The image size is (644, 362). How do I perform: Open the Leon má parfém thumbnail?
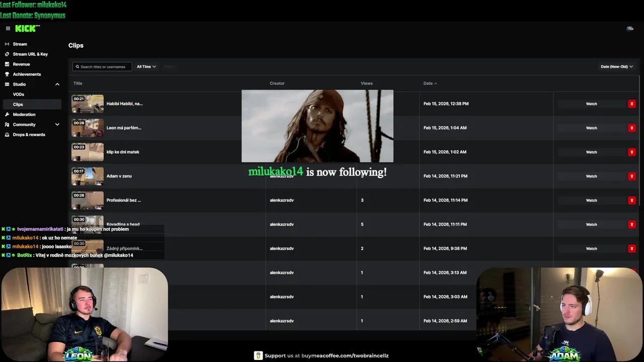tap(88, 128)
